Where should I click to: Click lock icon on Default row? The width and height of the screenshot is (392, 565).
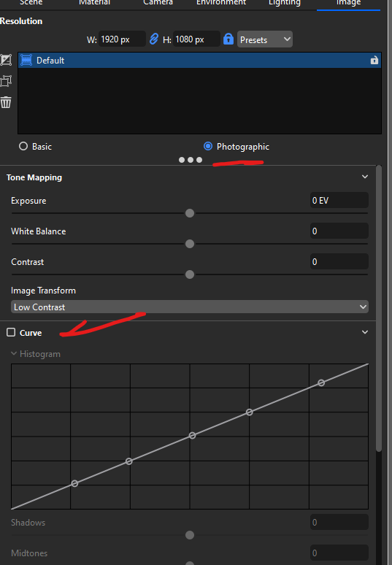pyautogui.click(x=374, y=60)
